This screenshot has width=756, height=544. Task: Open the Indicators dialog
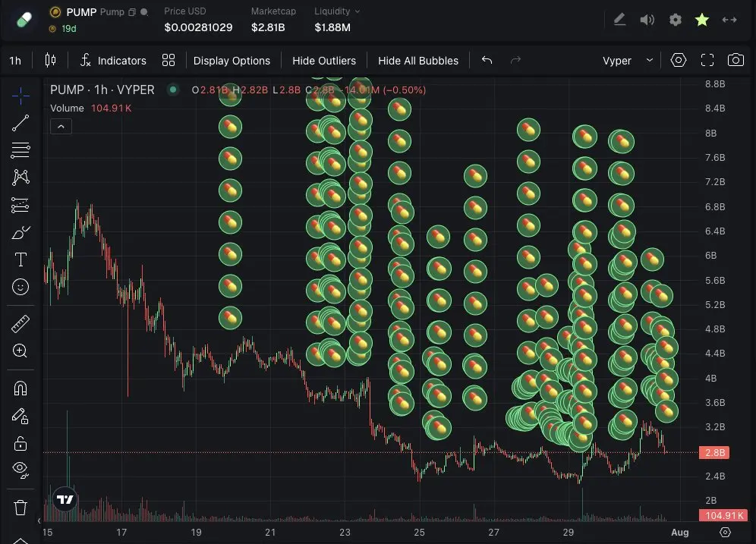tap(113, 60)
